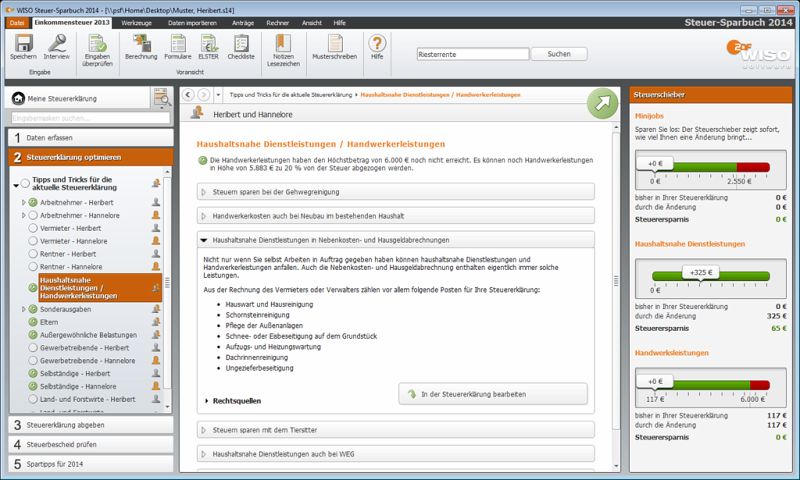The image size is (800, 480).
Task: Expand the Rechtsquellen section
Action: [x=234, y=401]
